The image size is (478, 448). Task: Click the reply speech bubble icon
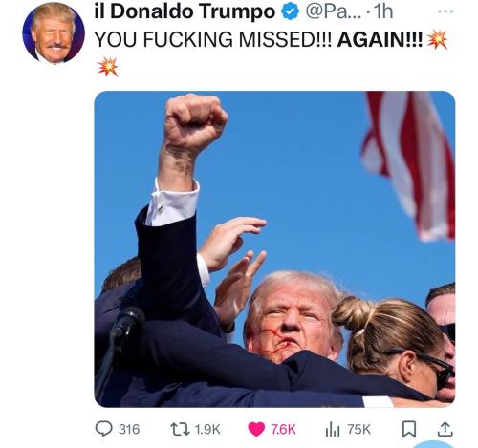103,429
